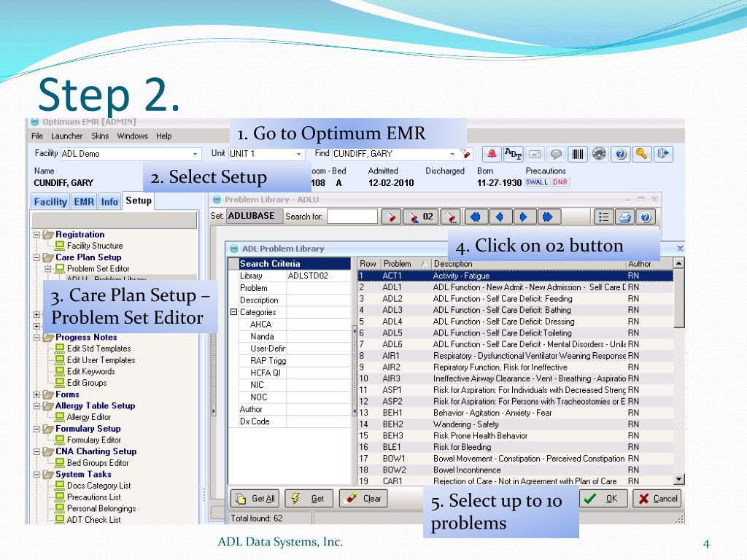Click flashlight icon beside Find field

pos(465,154)
